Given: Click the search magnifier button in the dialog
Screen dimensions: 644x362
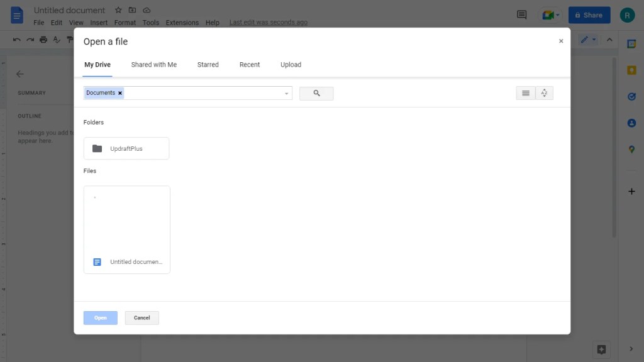Looking at the screenshot, I should point(316,93).
